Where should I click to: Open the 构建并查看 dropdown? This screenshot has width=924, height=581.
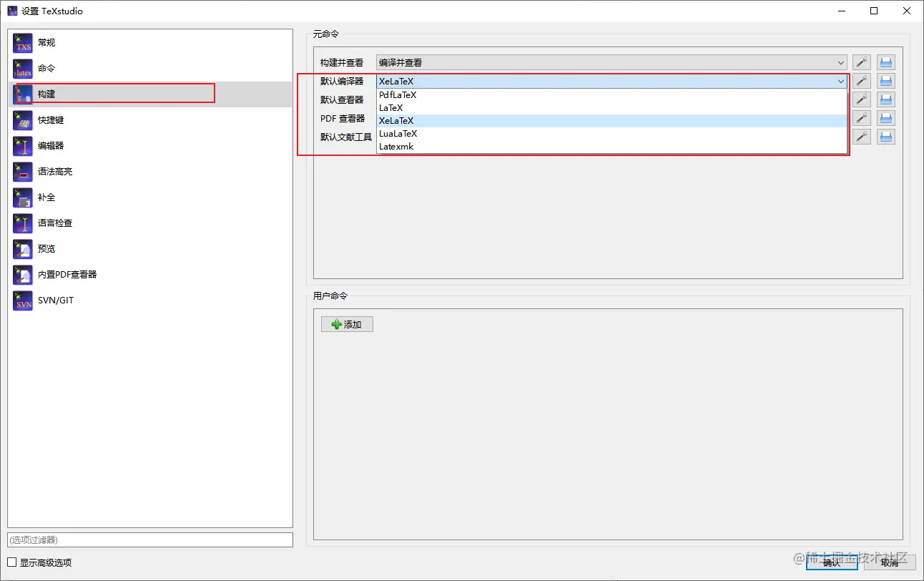point(611,63)
